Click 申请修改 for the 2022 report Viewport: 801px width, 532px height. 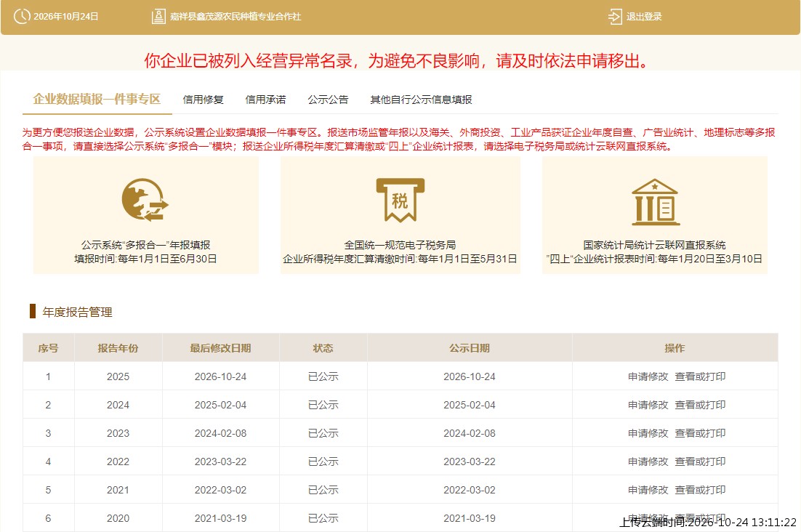click(x=648, y=462)
